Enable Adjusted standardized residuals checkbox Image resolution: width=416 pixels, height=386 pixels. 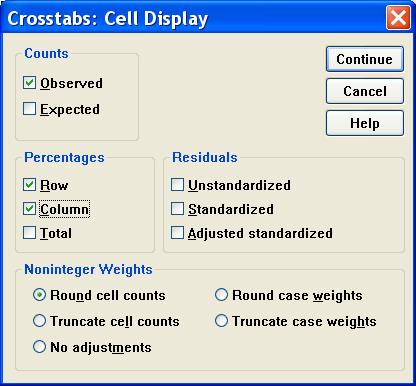[x=177, y=233]
